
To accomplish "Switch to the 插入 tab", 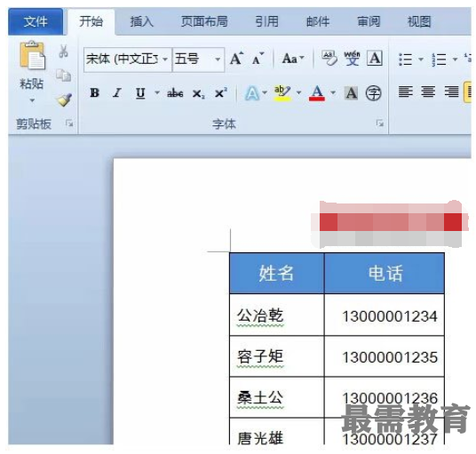I will [141, 21].
